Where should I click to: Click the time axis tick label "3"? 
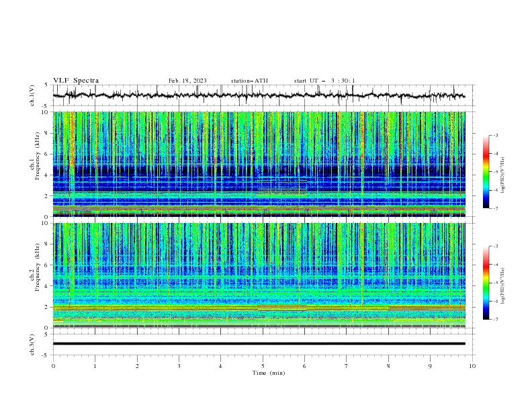point(179,366)
